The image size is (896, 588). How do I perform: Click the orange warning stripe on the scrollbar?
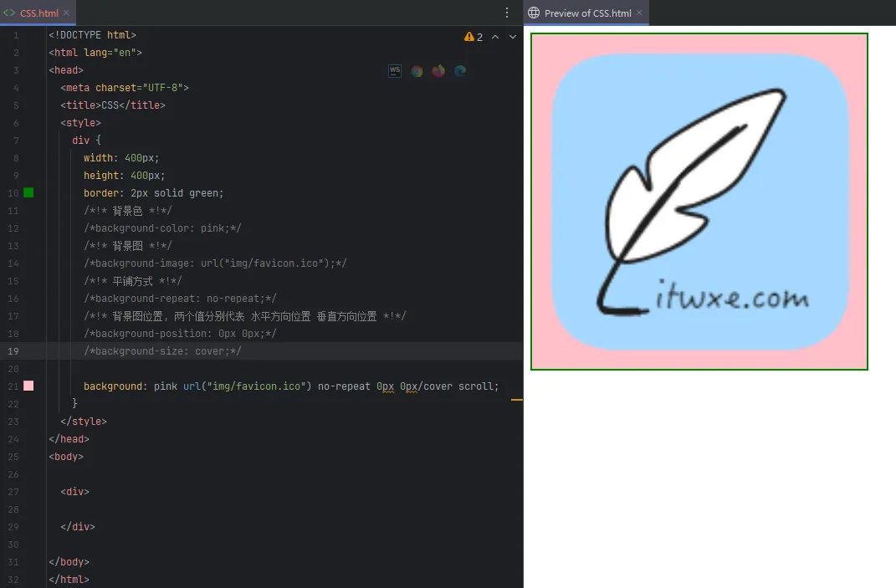click(x=516, y=400)
